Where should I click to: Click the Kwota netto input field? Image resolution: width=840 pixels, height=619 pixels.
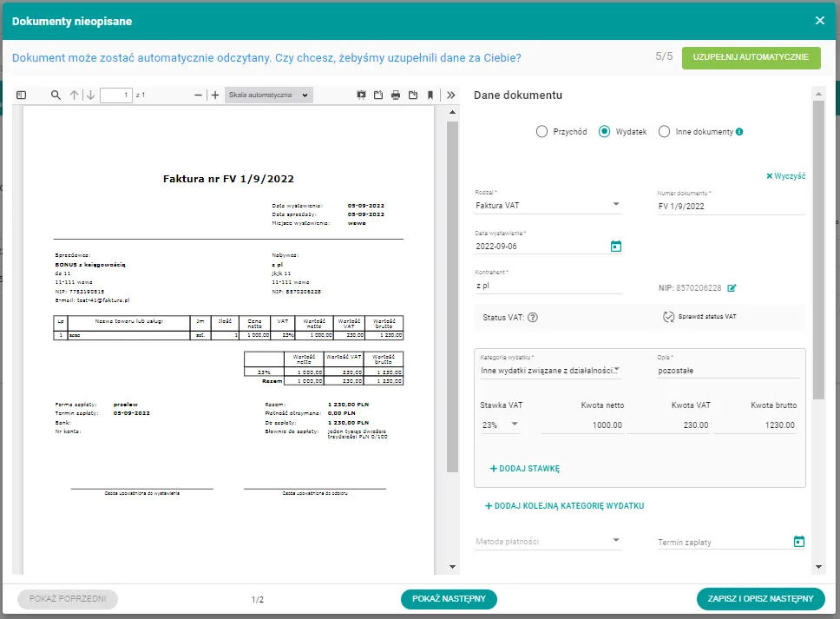coord(583,425)
